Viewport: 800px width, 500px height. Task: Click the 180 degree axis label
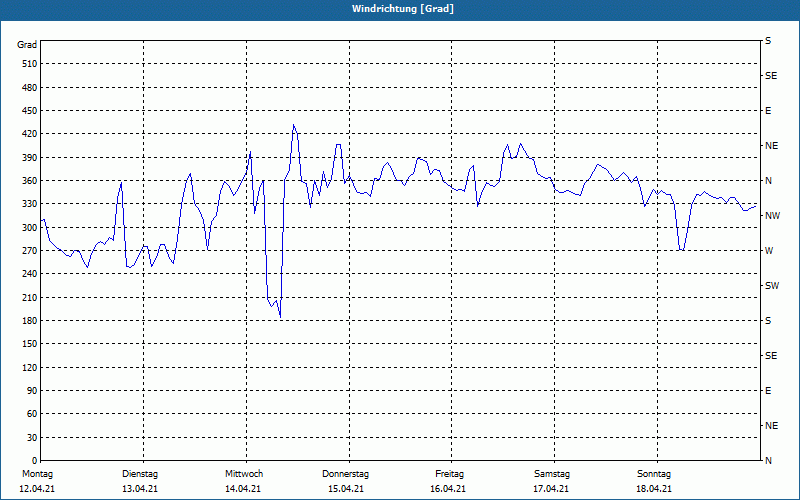pyautogui.click(x=30, y=321)
